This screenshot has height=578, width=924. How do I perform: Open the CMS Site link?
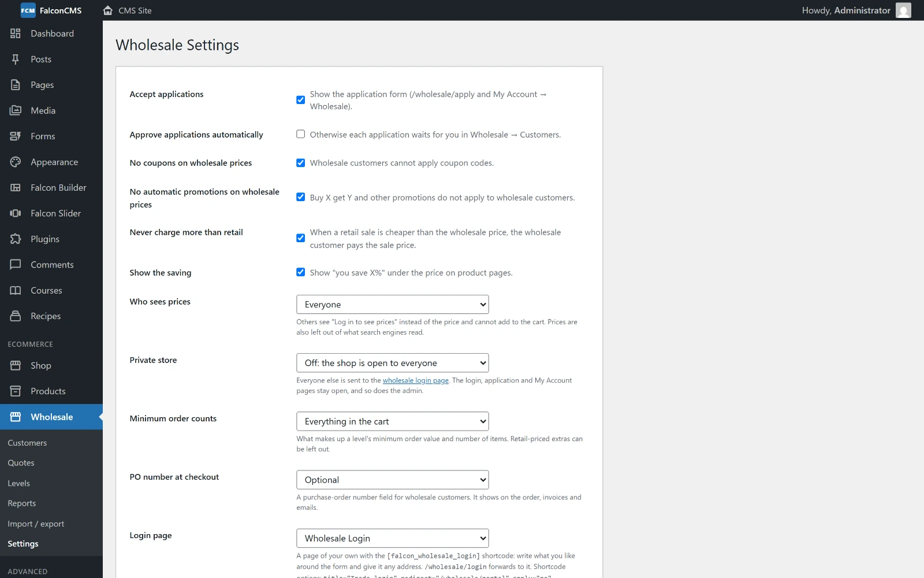click(x=135, y=10)
